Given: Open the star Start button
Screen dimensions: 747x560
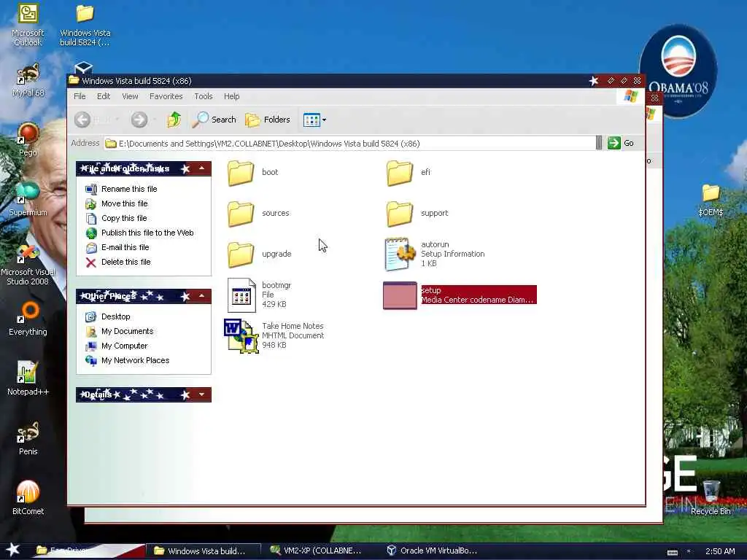Looking at the screenshot, I should click(13, 551).
